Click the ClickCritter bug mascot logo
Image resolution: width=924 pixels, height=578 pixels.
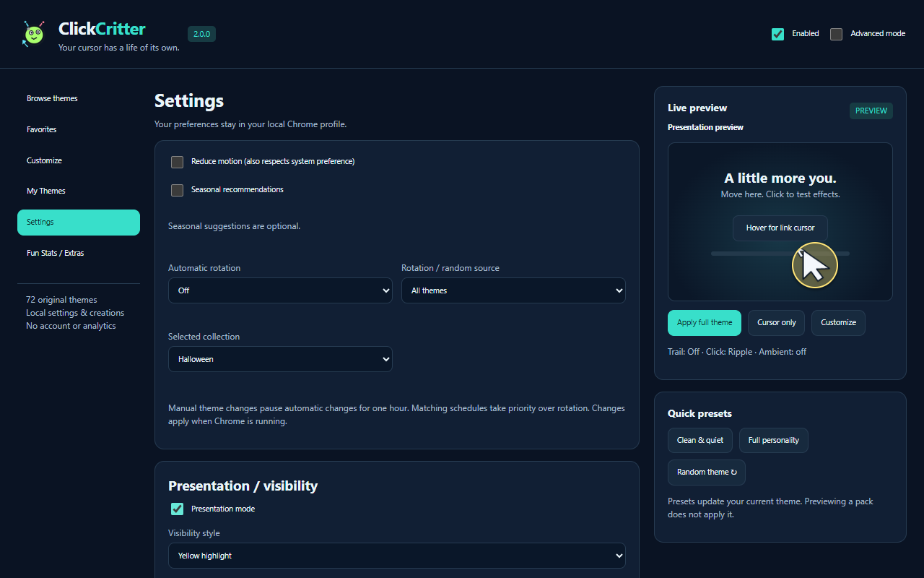[x=33, y=33]
